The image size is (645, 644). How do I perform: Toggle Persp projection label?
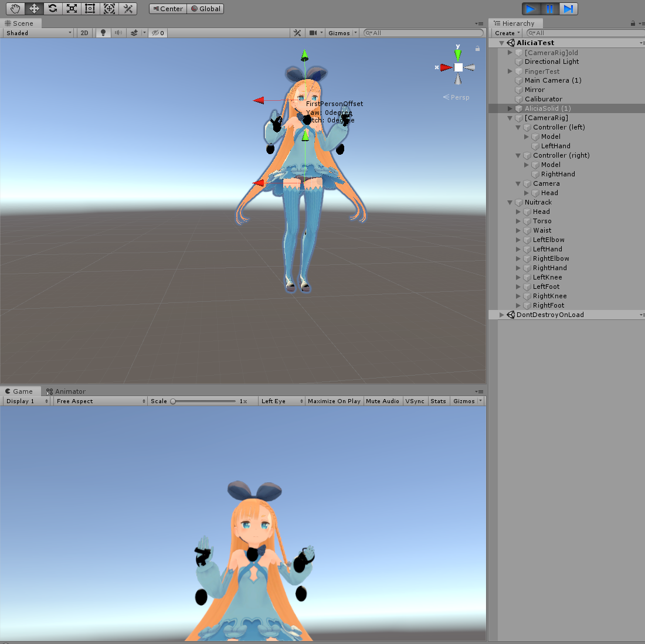pyautogui.click(x=456, y=97)
